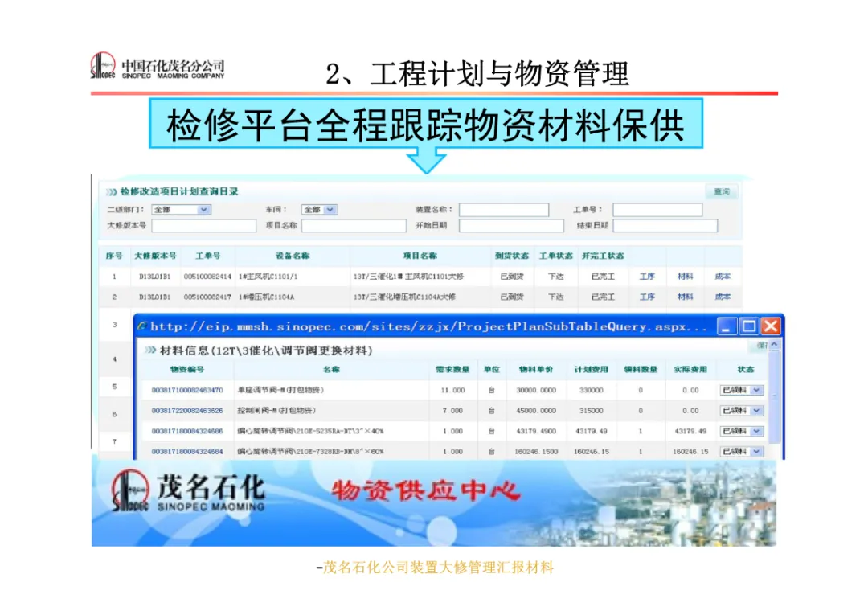
Task: Maximize the ProjectPlanSubTableQuery popup window
Action: click(x=748, y=326)
